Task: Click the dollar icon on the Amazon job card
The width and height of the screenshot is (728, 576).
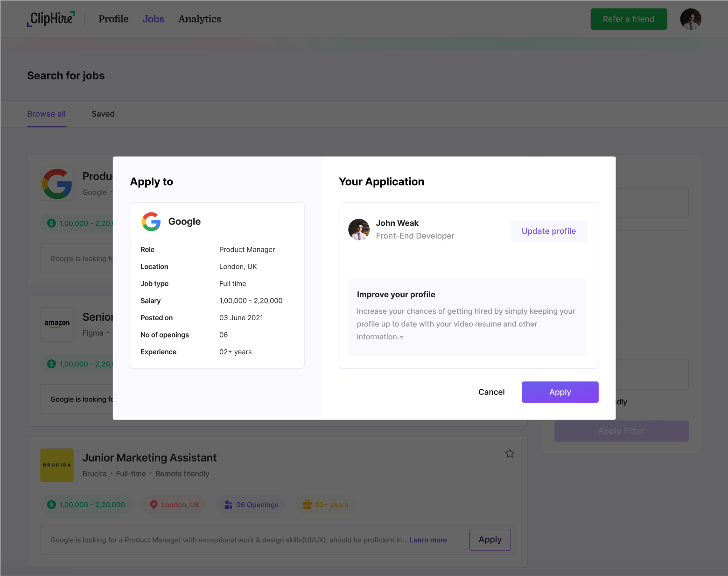Action: tap(52, 364)
